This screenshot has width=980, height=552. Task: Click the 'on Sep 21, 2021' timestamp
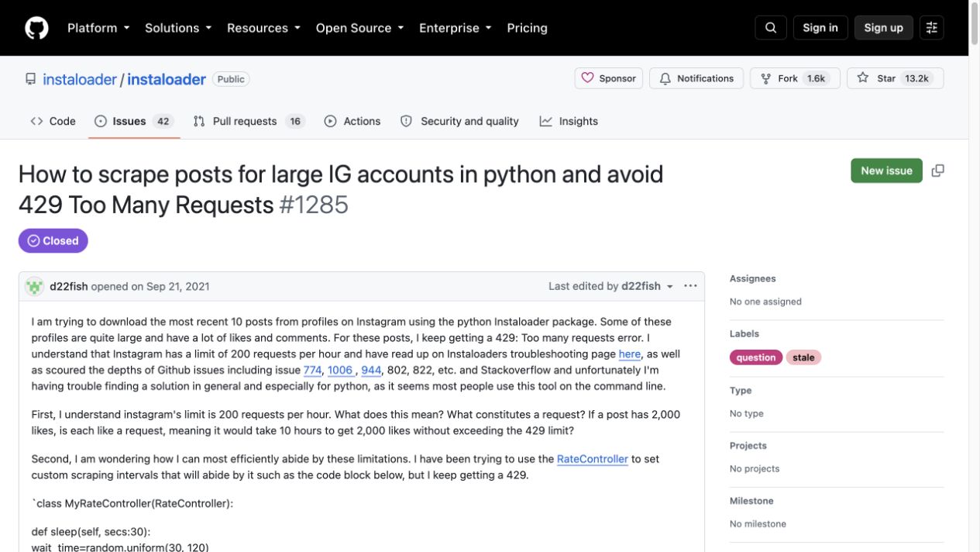point(170,286)
